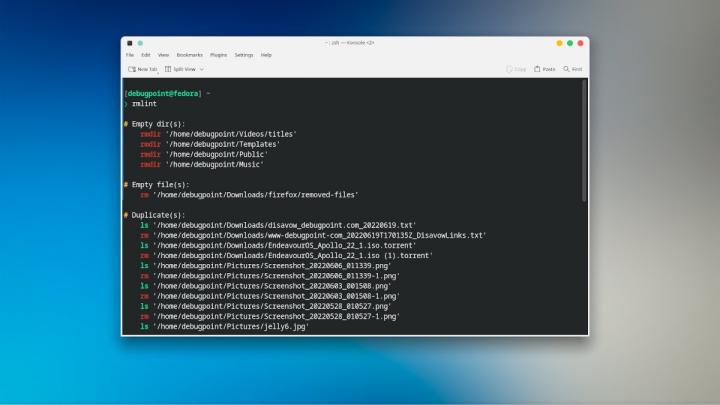Click the Copy toolbar button
Screen dimensions: 720x405
pos(516,69)
